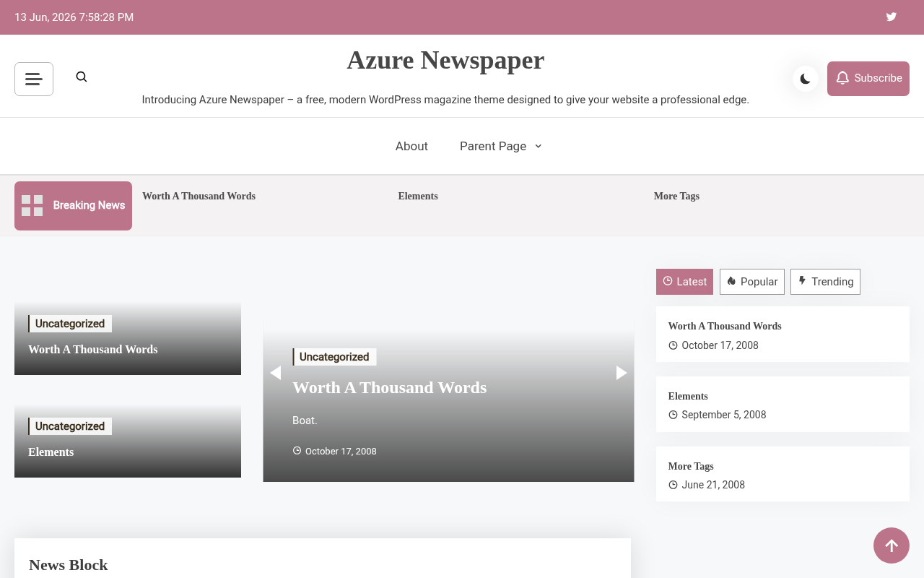Image resolution: width=924 pixels, height=578 pixels.
Task: Open sidebar post Elements
Action: pos(688,396)
